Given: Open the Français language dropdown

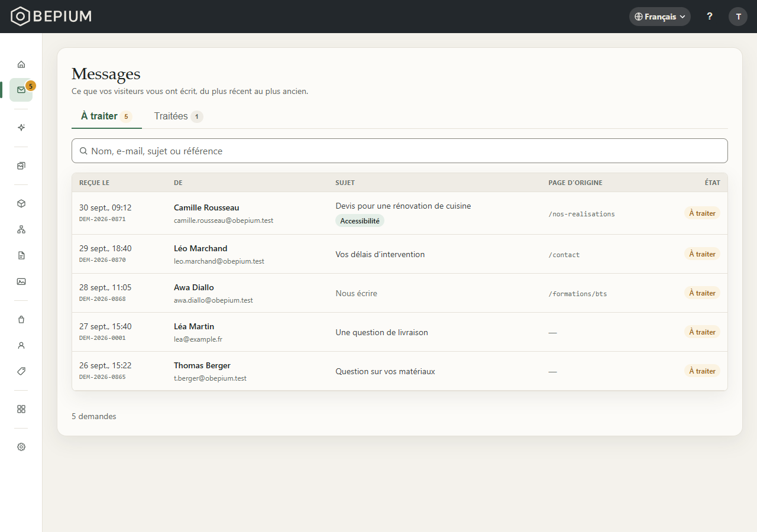Looking at the screenshot, I should point(659,17).
